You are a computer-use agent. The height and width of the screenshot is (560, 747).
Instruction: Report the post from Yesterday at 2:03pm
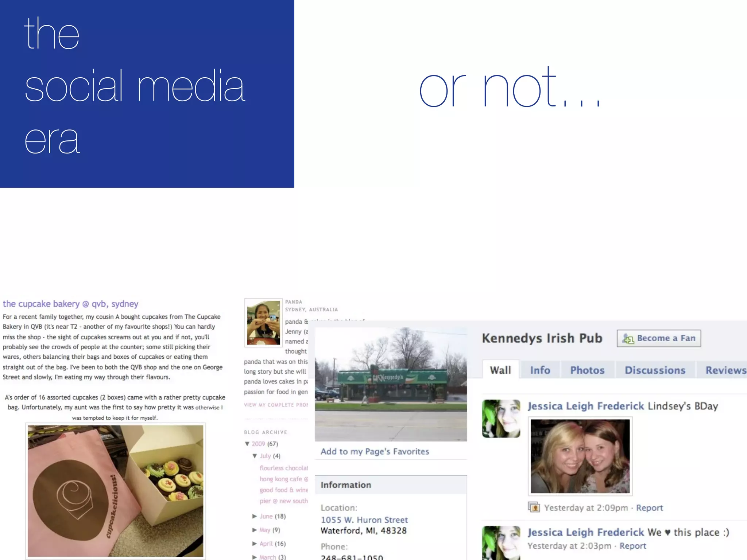[633, 546]
